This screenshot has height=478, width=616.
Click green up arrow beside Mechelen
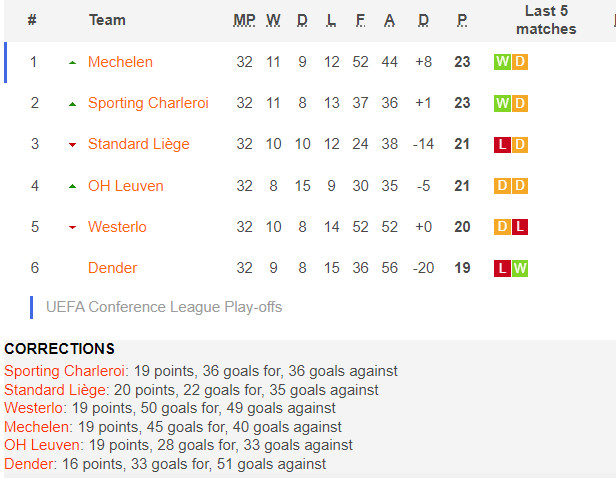click(72, 62)
